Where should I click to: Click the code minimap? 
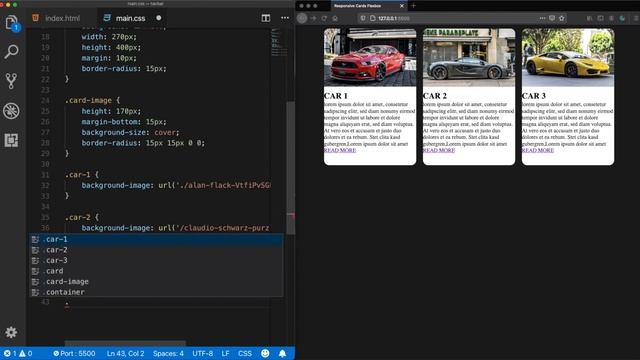(x=279, y=42)
